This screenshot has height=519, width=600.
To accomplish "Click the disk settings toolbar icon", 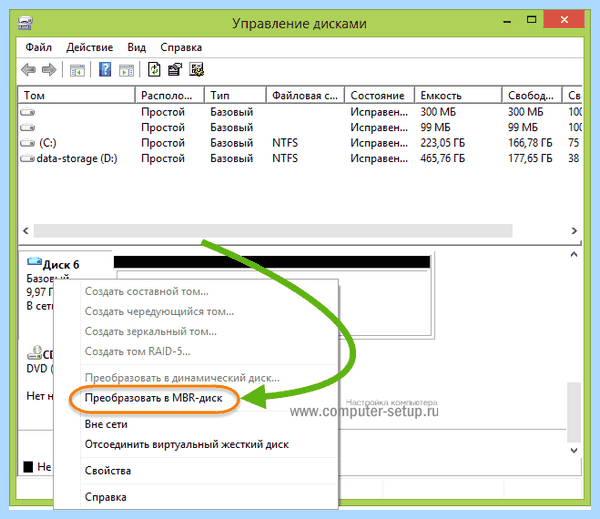I will pos(197,70).
